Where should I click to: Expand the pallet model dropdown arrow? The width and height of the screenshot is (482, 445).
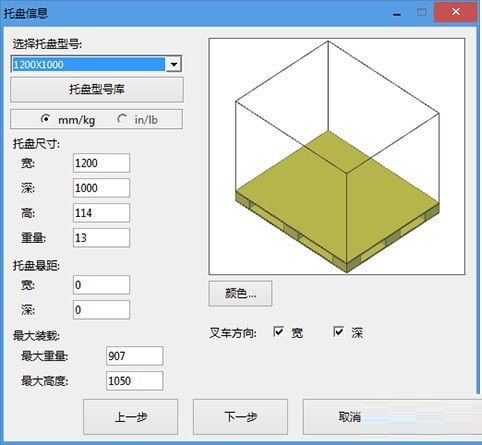(174, 64)
